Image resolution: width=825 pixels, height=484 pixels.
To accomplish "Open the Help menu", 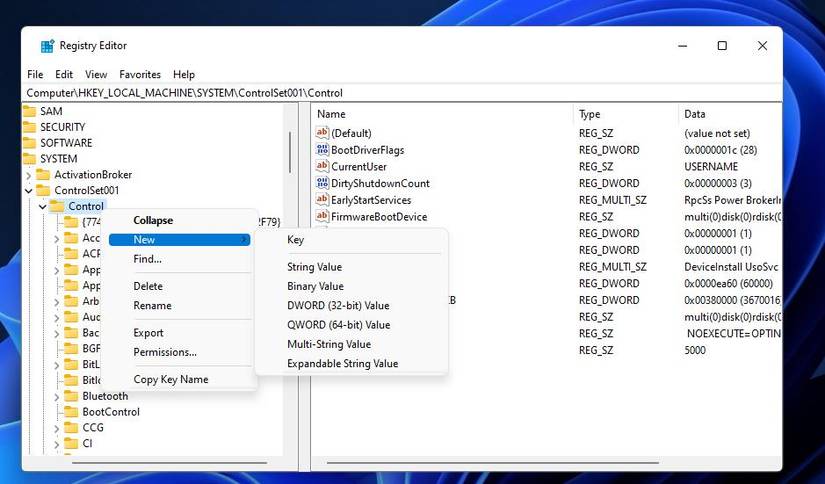I will (x=184, y=74).
